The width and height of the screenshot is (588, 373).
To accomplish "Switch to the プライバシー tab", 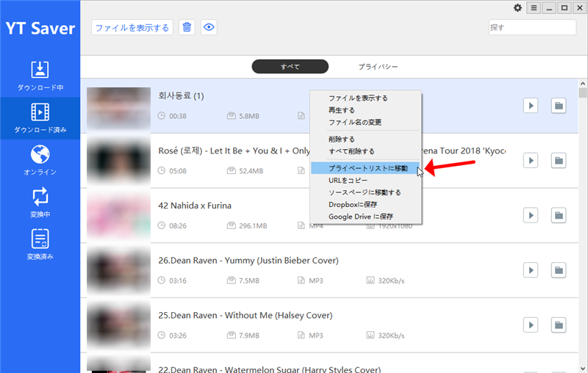I will coord(378,67).
